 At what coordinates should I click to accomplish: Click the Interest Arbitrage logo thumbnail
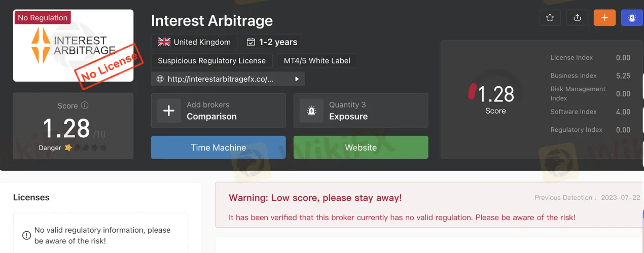[x=73, y=46]
